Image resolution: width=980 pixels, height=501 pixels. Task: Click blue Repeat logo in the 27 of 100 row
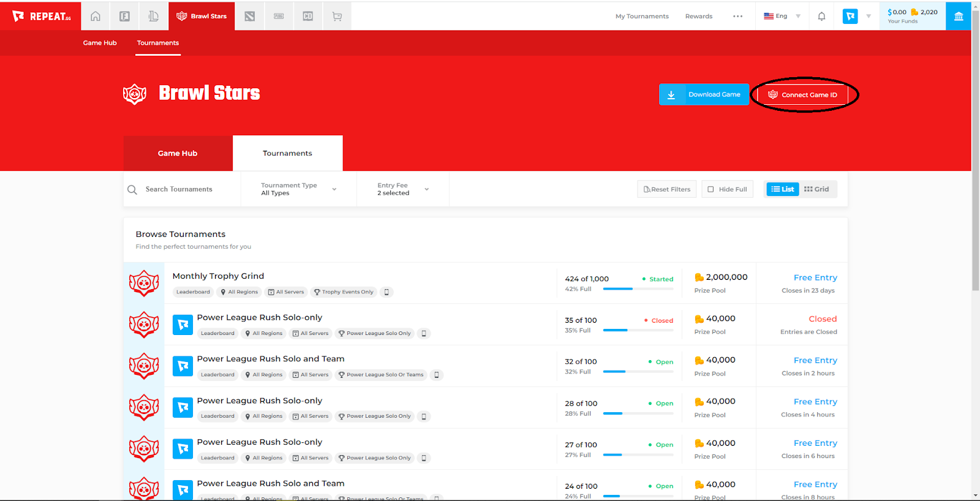click(183, 449)
